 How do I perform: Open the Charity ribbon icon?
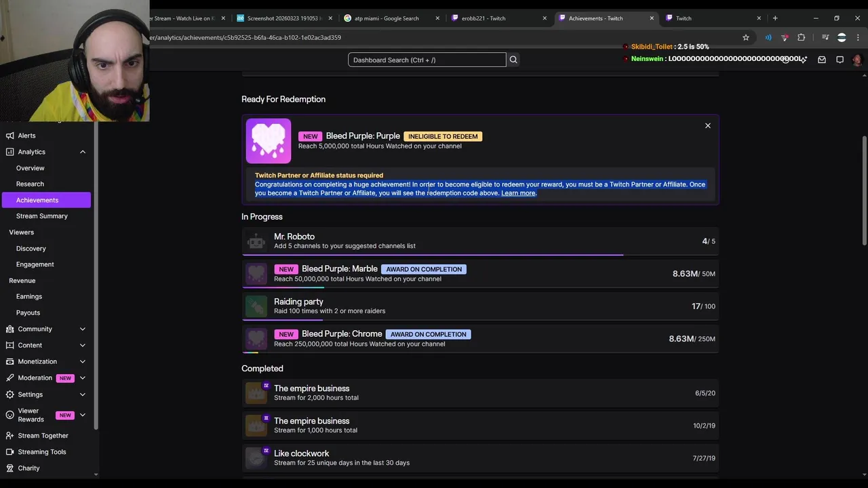coord(9,468)
